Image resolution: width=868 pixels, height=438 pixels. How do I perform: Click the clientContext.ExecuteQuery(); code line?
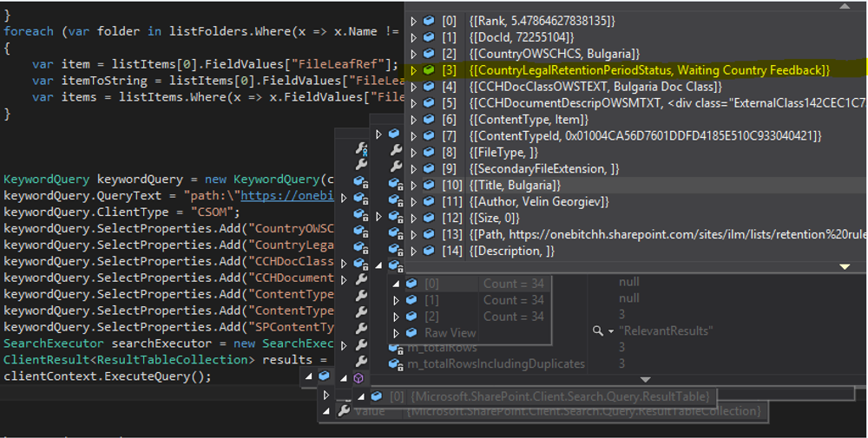point(108,376)
